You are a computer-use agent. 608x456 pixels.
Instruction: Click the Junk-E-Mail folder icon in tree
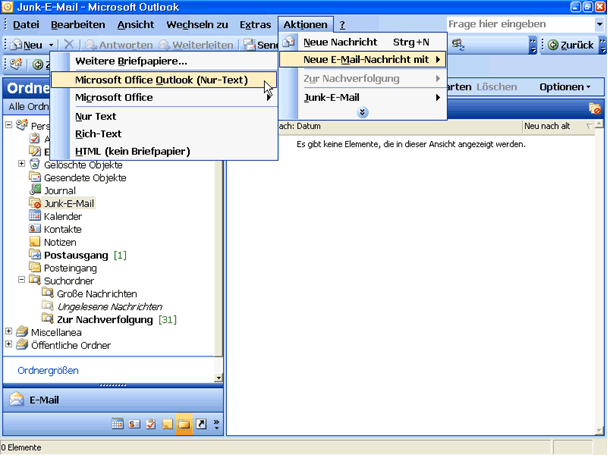[35, 203]
